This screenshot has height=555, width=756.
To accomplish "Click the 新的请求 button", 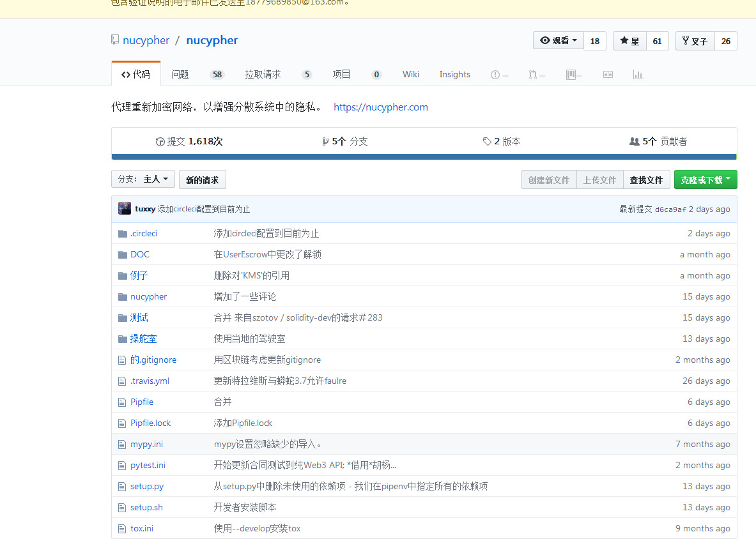I will pyautogui.click(x=203, y=179).
